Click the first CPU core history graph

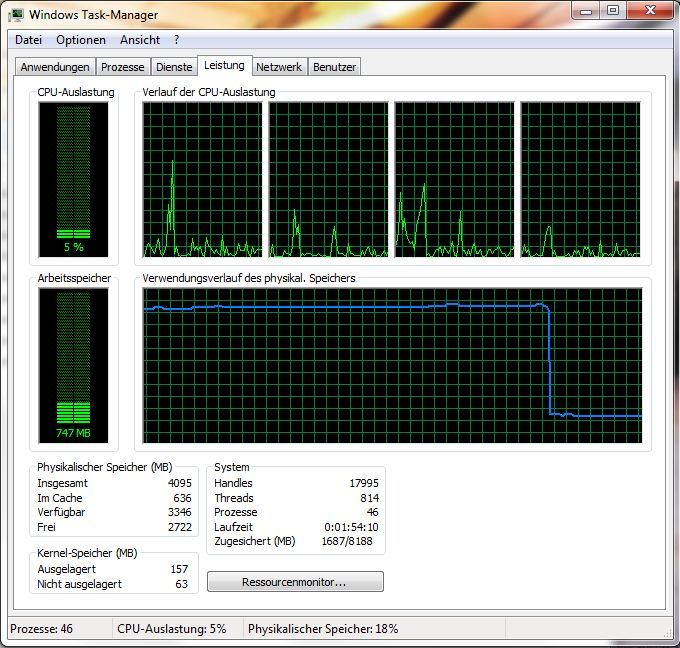click(202, 180)
